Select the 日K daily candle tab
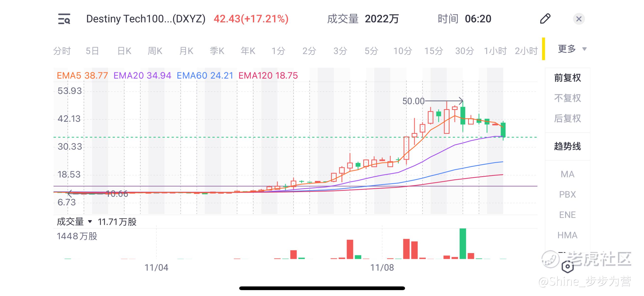Screen dimensions: 644x296 124,51
